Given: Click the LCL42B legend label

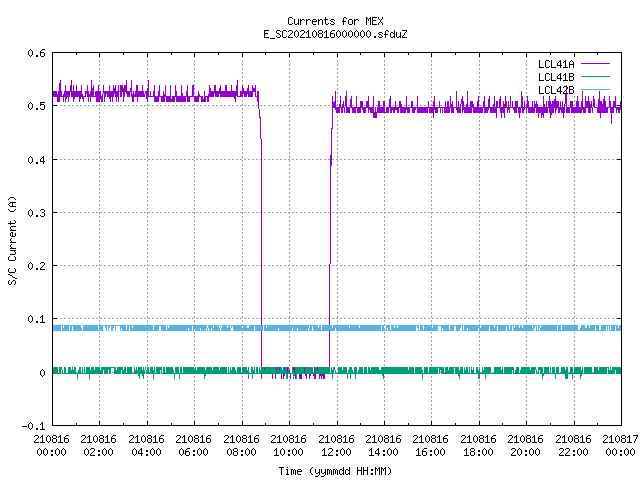Looking at the screenshot, I should [x=556, y=90].
